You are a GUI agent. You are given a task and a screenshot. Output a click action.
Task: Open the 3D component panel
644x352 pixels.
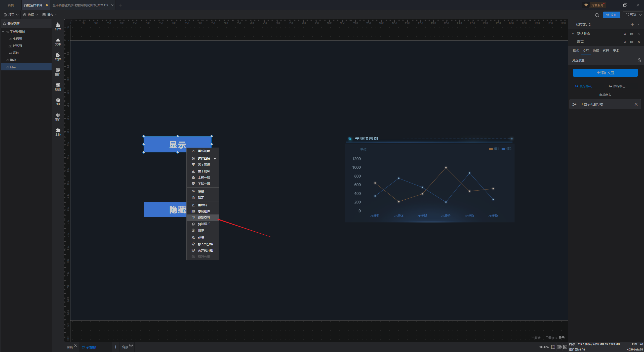click(x=58, y=102)
